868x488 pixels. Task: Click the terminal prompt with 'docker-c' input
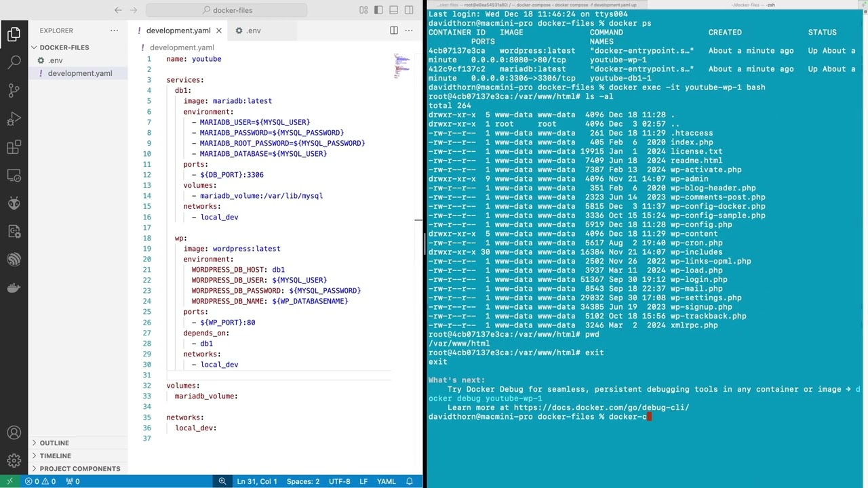tap(540, 417)
